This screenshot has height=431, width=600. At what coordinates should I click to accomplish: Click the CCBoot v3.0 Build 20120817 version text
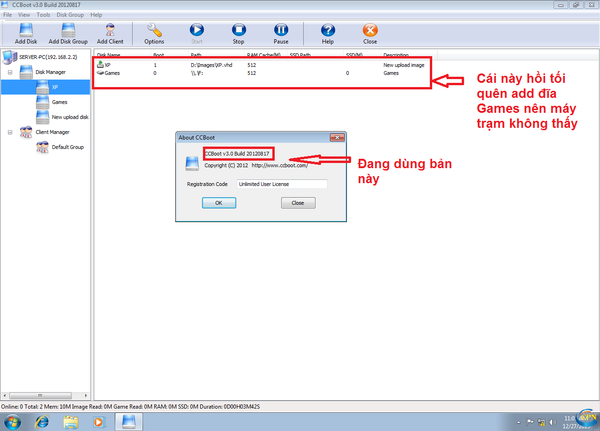click(237, 153)
